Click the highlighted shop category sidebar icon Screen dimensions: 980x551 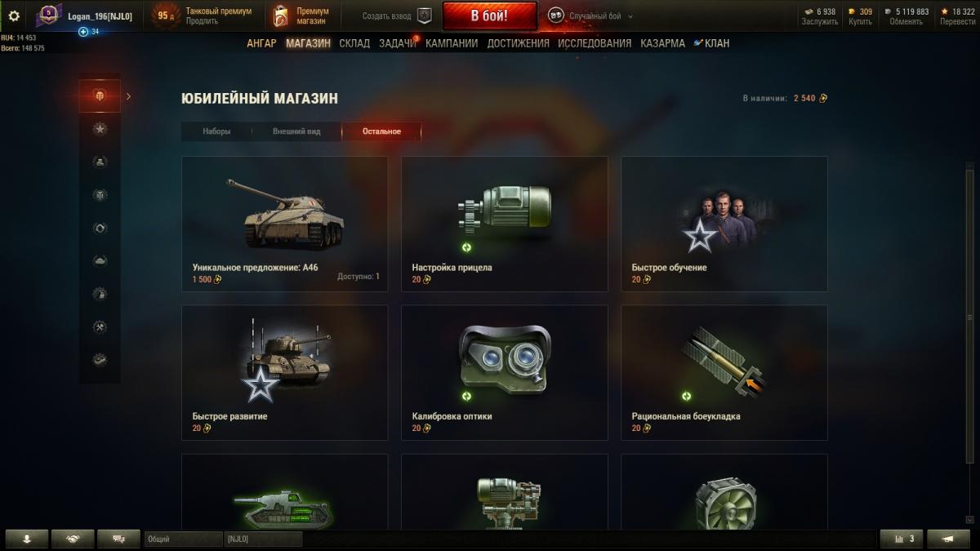point(100,96)
